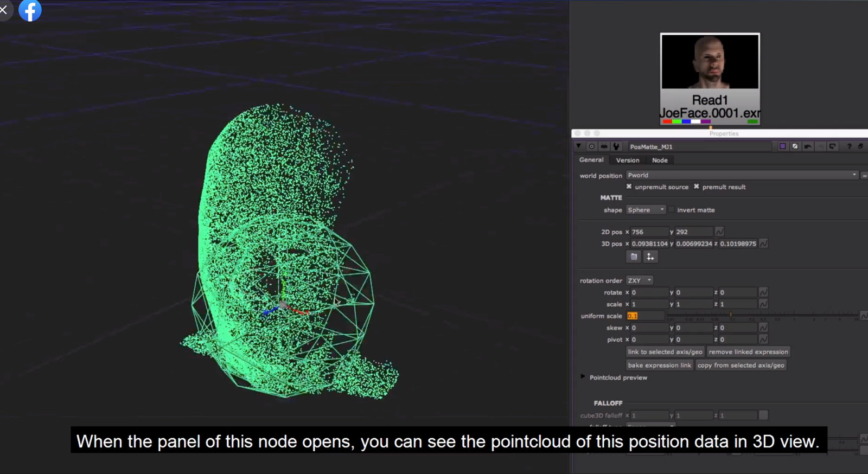Screen dimensions: 868x474
Task: Click the animation curve icon beside 2D pos
Action: (719, 232)
